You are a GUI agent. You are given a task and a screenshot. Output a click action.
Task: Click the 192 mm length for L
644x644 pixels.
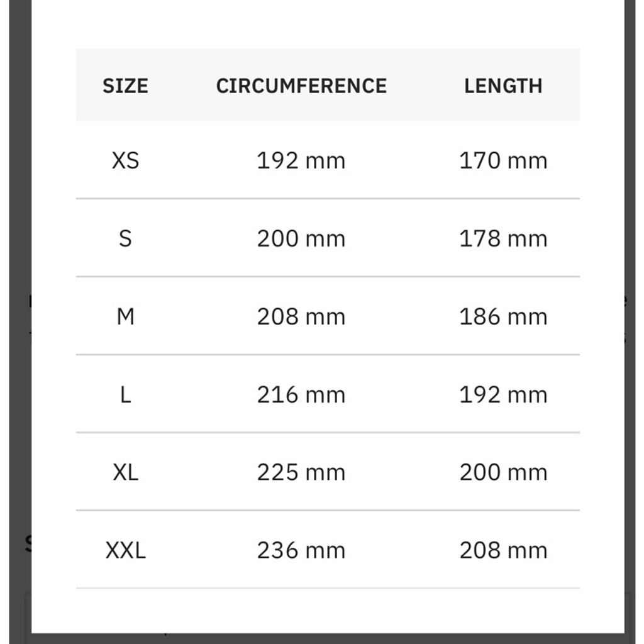coord(503,394)
